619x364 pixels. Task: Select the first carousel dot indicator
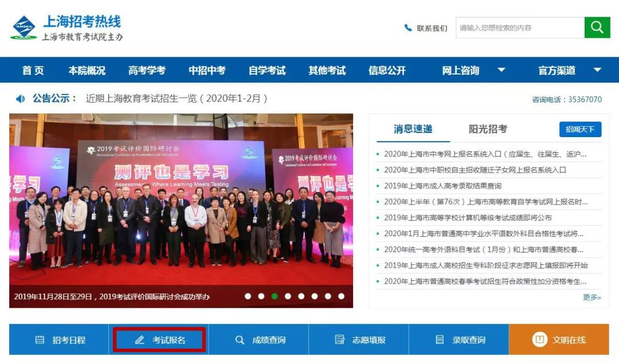pyautogui.click(x=248, y=296)
